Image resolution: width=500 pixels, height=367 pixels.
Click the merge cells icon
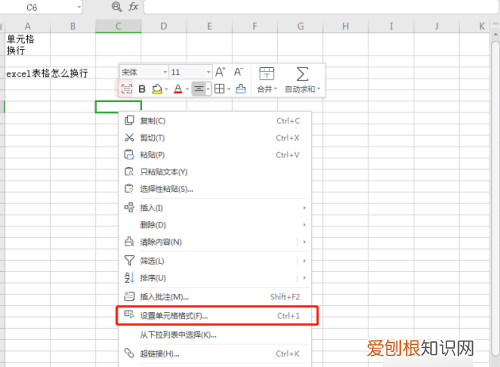click(267, 74)
